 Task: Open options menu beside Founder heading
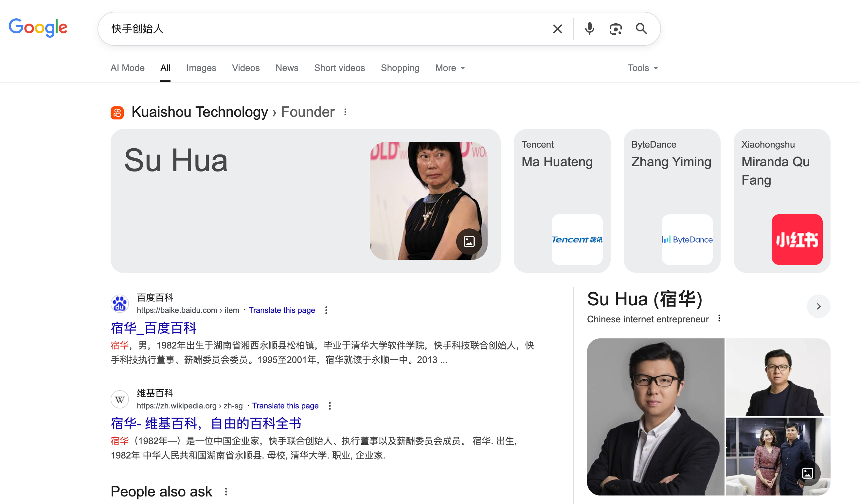345,112
